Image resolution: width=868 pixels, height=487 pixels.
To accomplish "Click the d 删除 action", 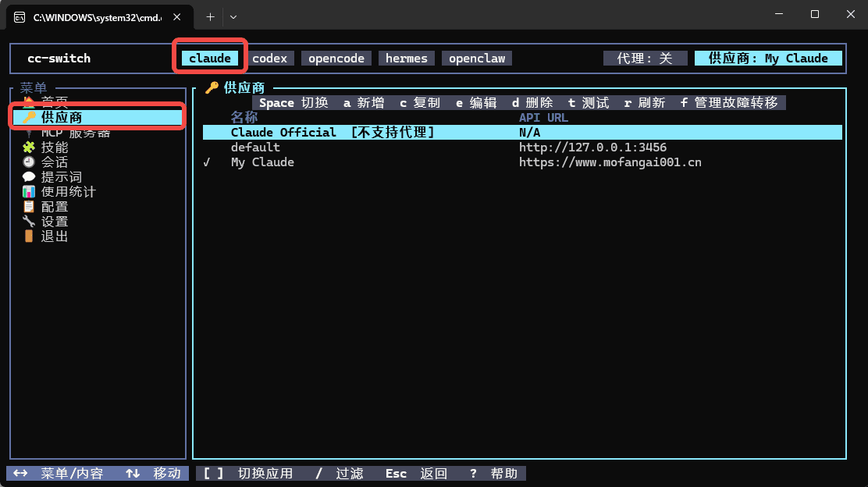I will pos(532,103).
